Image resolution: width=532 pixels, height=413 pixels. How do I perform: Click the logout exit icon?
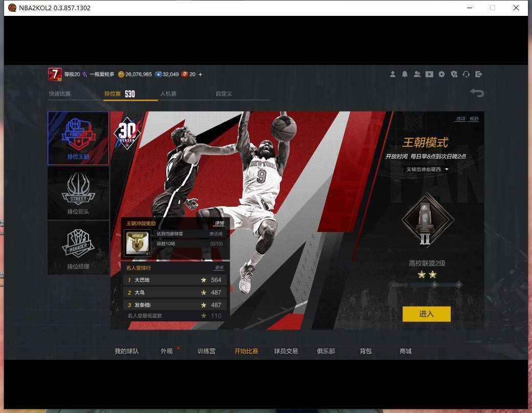tap(479, 74)
